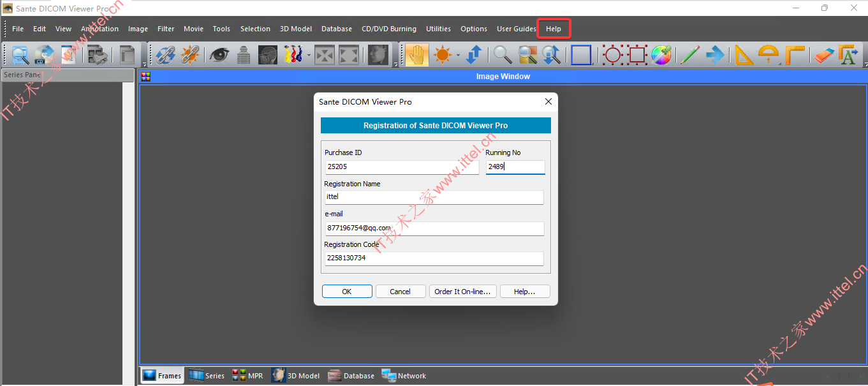Switch to the MPR tab
This screenshot has height=386, width=868.
point(247,376)
